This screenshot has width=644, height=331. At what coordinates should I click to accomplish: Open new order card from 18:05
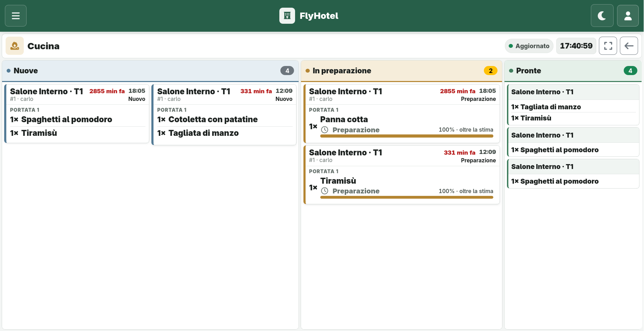click(77, 113)
